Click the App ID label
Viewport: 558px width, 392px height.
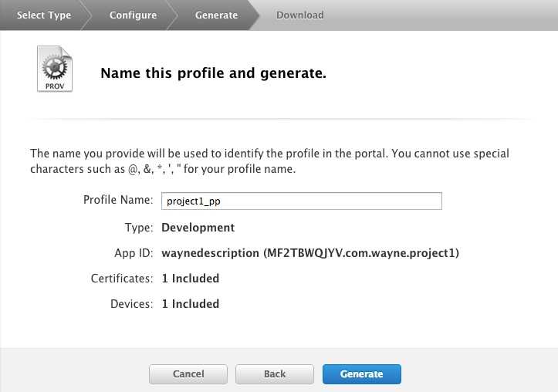pyautogui.click(x=134, y=253)
